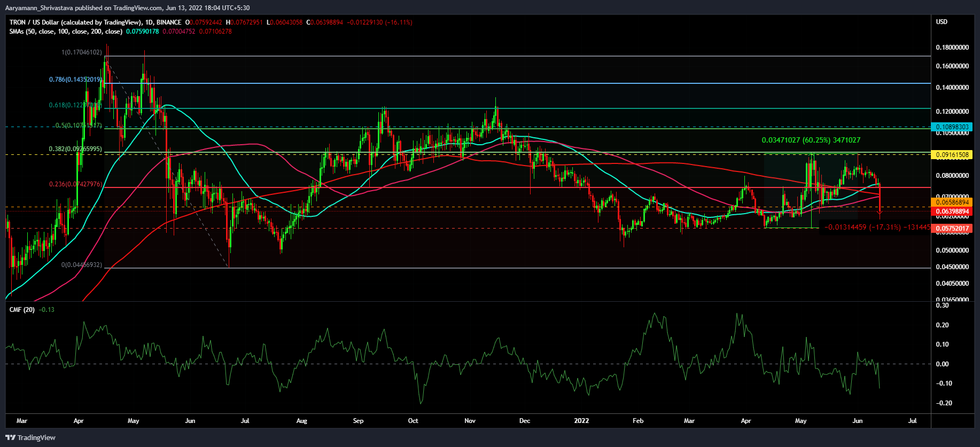Screen dimensions: 980x447
Task: Click the USD currency label on price axis
Action: (942, 22)
